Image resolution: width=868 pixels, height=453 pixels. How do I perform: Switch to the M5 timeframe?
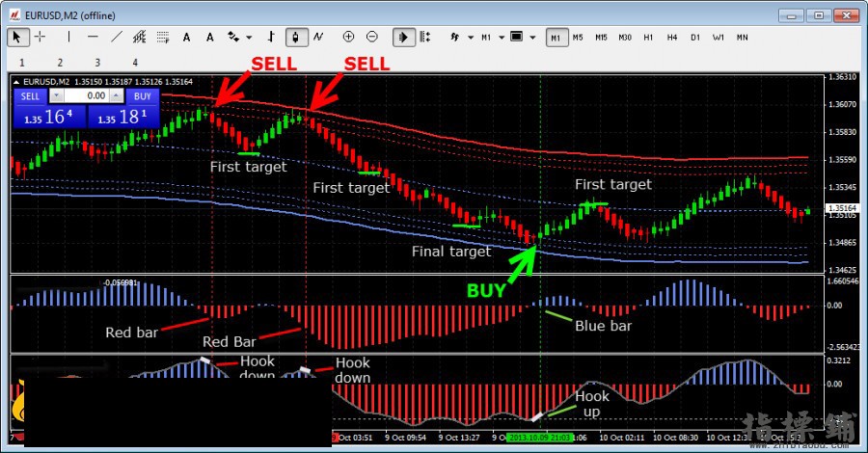578,37
